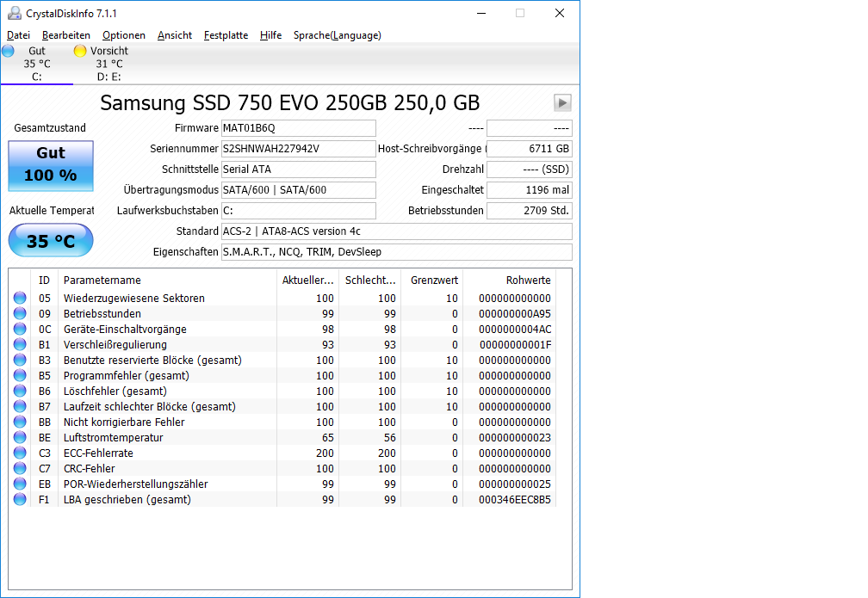Screen dimensions: 868x598
Task: Open the Sprache(Language) menu
Action: pos(338,35)
